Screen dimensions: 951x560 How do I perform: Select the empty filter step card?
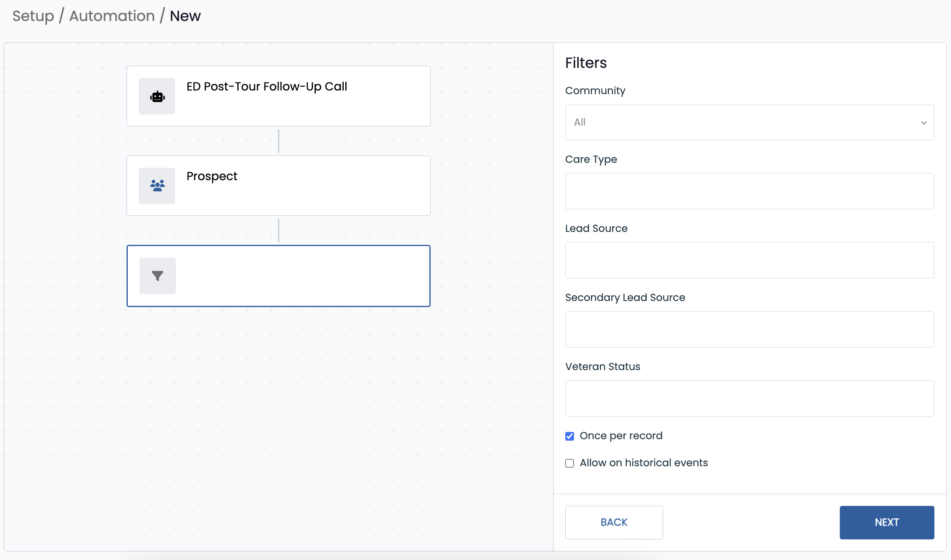279,276
